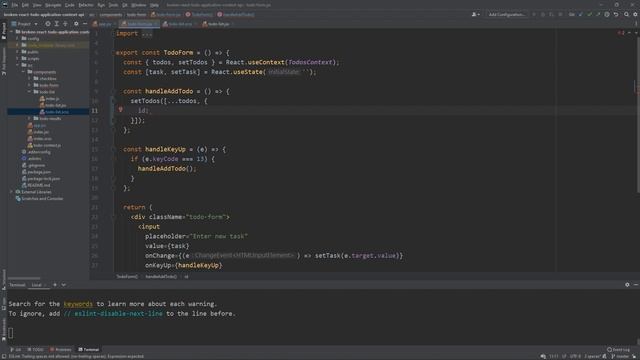Click the red lightbulb quick-fix icon on line 11
The image size is (640, 360).
[120, 109]
